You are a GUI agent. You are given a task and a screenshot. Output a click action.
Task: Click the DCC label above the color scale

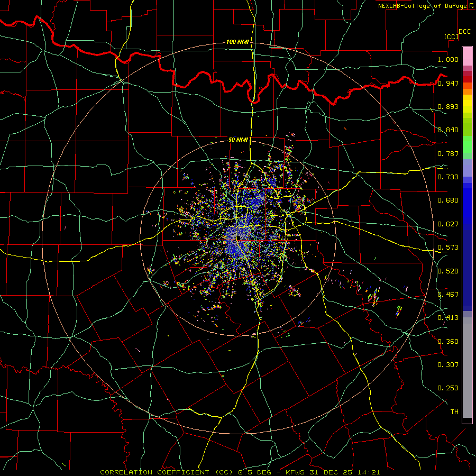[465, 32]
